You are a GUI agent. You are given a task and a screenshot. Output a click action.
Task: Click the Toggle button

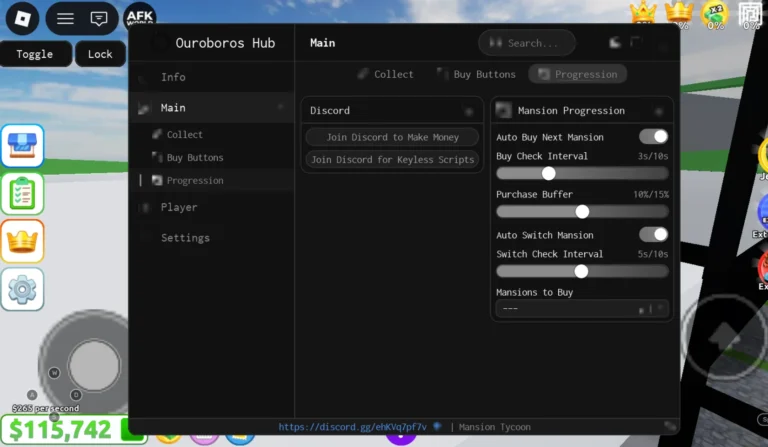click(35, 54)
